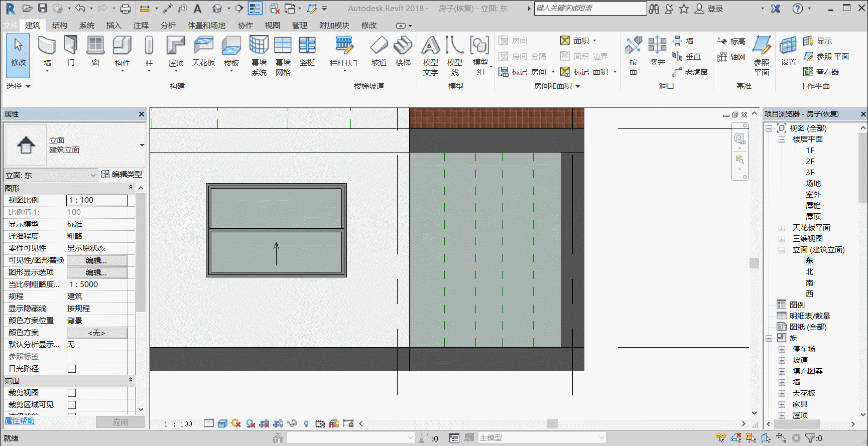
Task: Tick the 裁剪区域可见 checkbox
Action: coord(72,405)
